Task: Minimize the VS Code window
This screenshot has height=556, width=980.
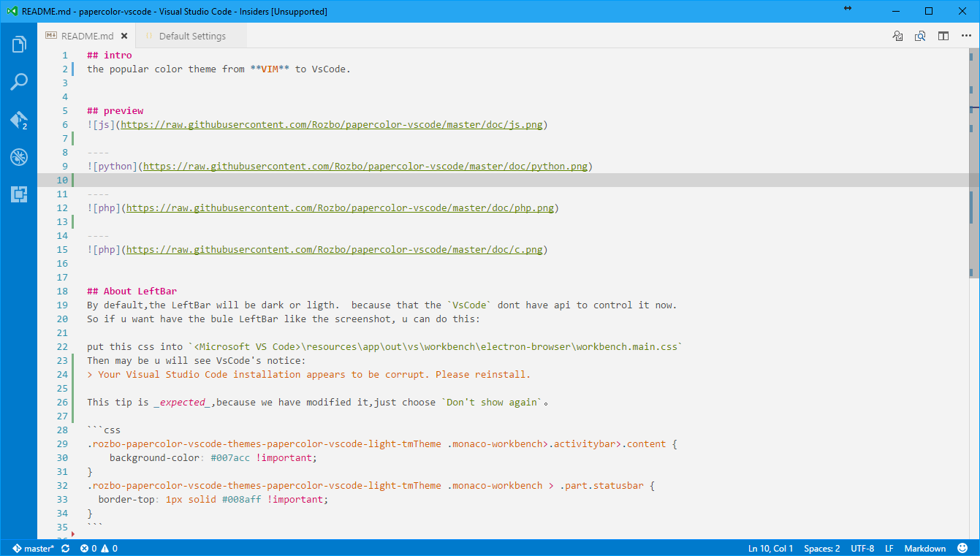Action: 894,11
